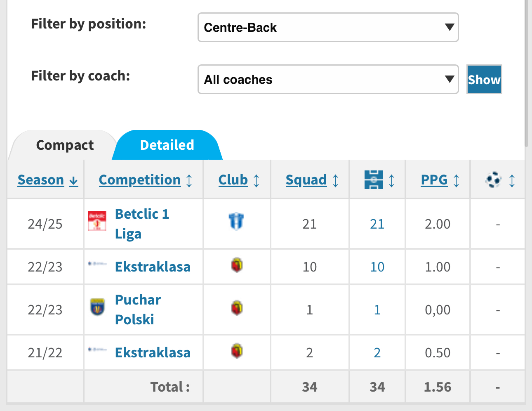The image size is (532, 411).
Task: Click the Puchar Polski cup logo
Action: (97, 307)
